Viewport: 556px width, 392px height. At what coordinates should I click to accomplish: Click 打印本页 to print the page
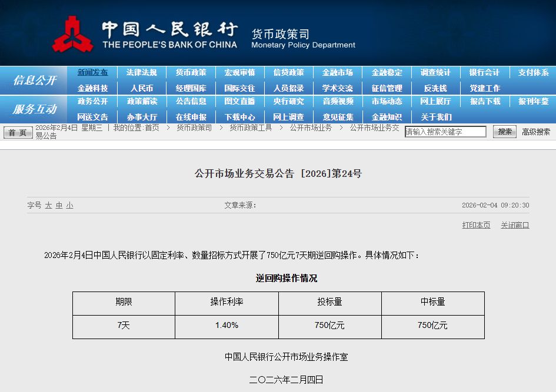coord(475,225)
